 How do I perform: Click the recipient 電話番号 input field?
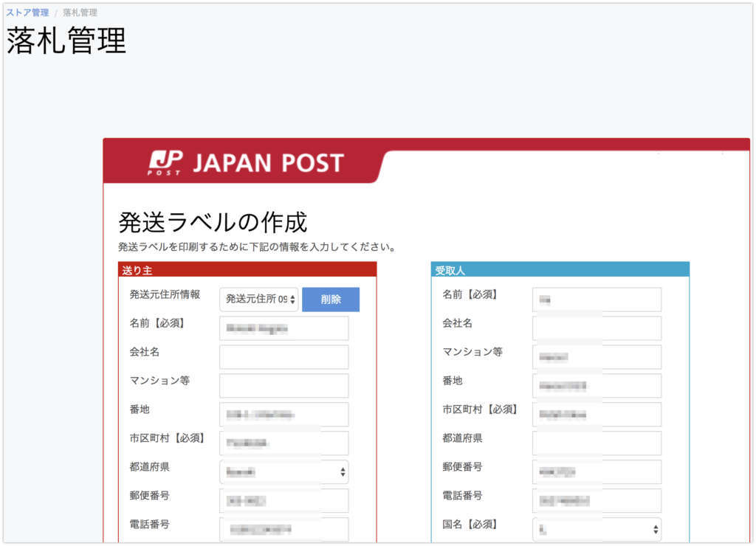coord(597,501)
